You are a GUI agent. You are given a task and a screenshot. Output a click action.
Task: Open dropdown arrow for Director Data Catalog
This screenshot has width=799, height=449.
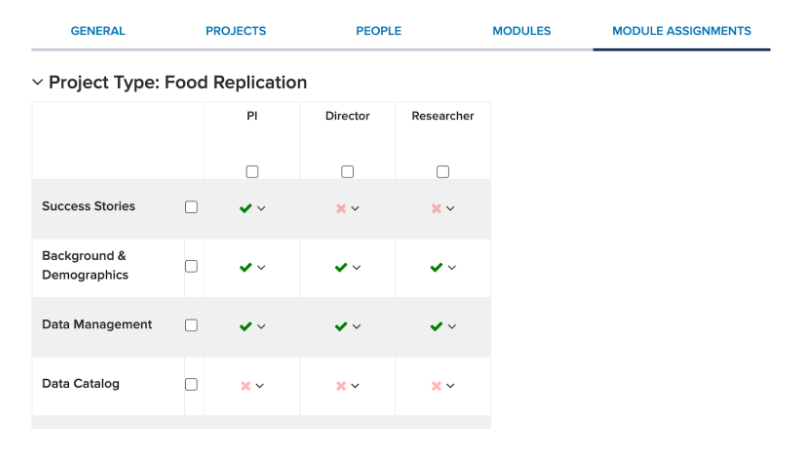(x=355, y=386)
